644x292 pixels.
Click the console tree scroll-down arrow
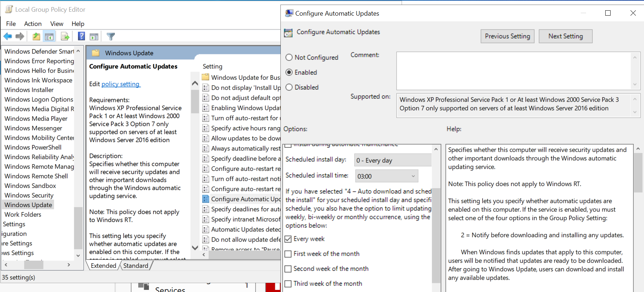[78, 255]
